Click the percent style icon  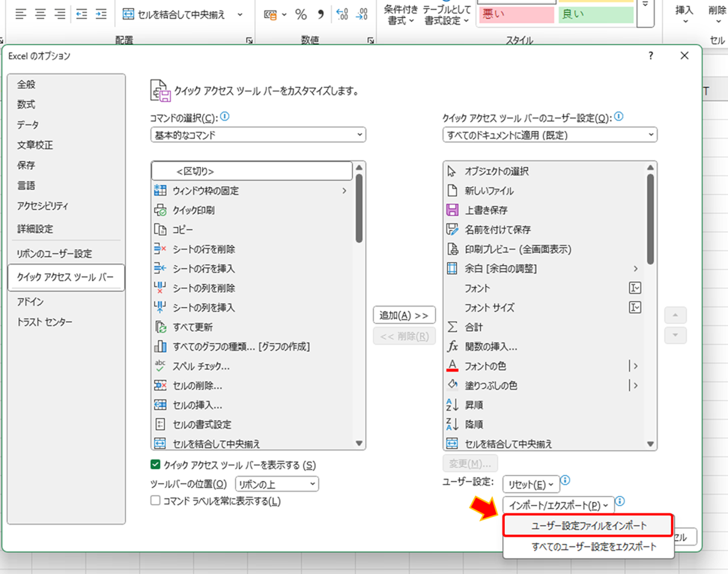click(301, 14)
